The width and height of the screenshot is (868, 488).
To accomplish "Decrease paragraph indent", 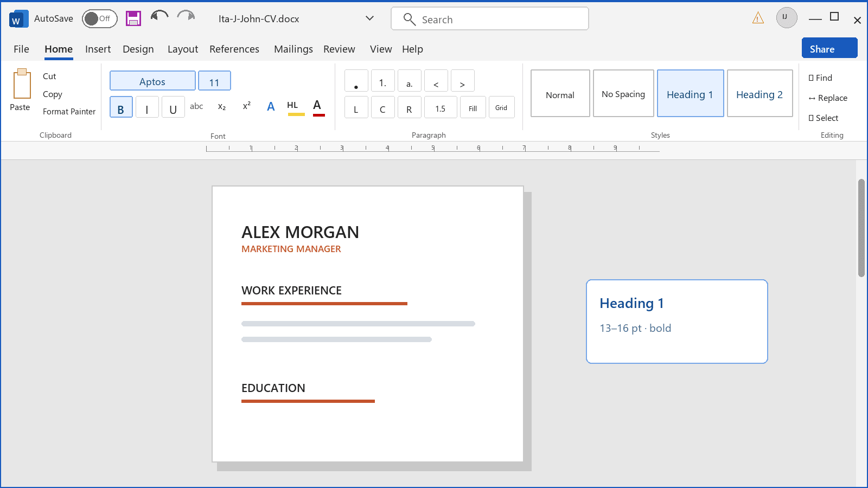I will click(436, 81).
